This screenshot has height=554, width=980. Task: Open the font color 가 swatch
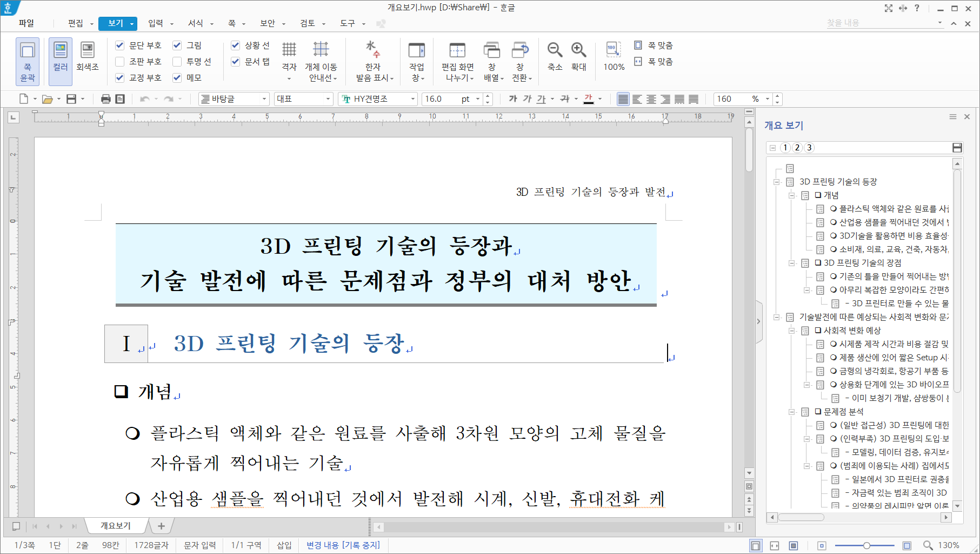589,99
